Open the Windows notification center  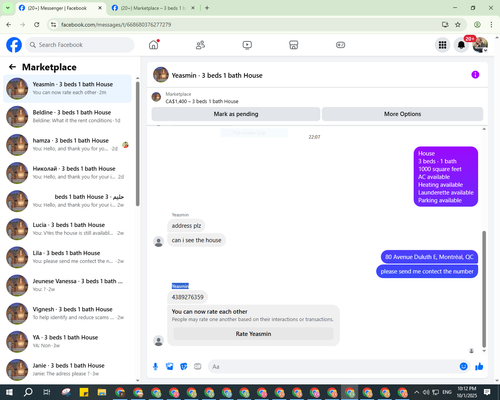[487, 392]
